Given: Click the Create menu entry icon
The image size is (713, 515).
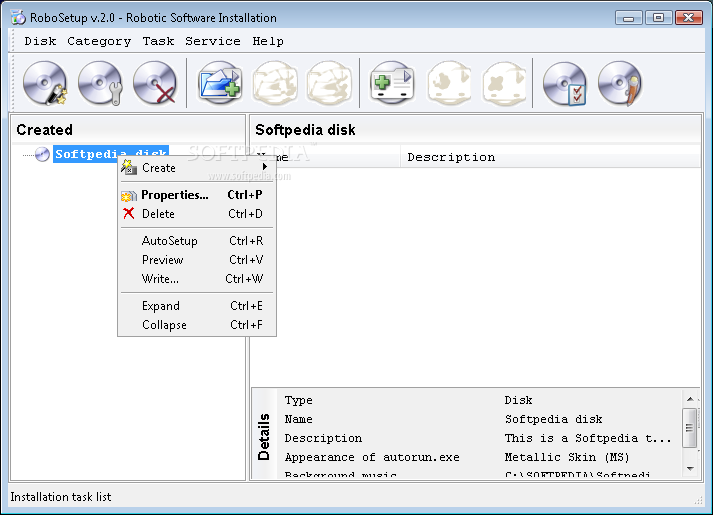Looking at the screenshot, I should (x=129, y=167).
